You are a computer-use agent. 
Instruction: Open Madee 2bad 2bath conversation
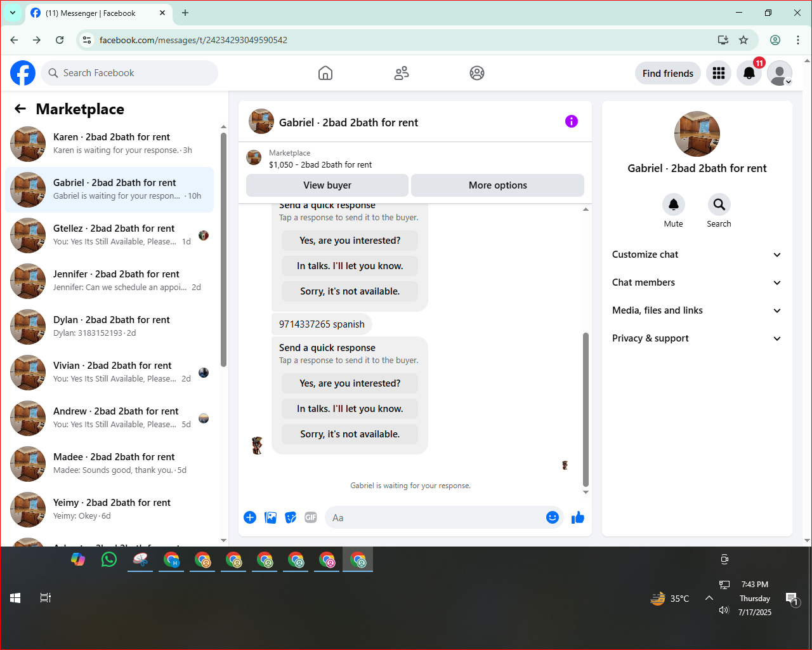tap(109, 464)
